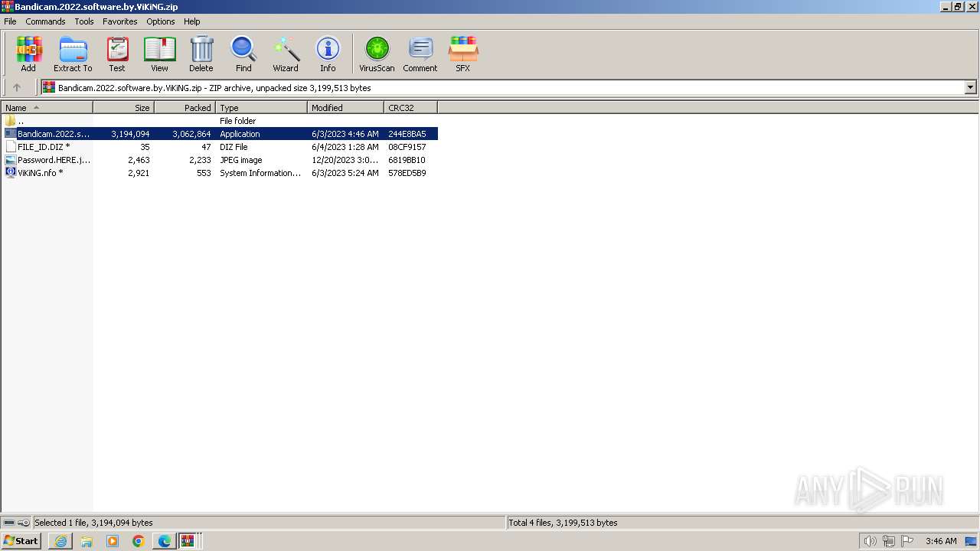Viewport: 980px width, 551px height.
Task: Sort by Packed column header
Action: [x=185, y=108]
